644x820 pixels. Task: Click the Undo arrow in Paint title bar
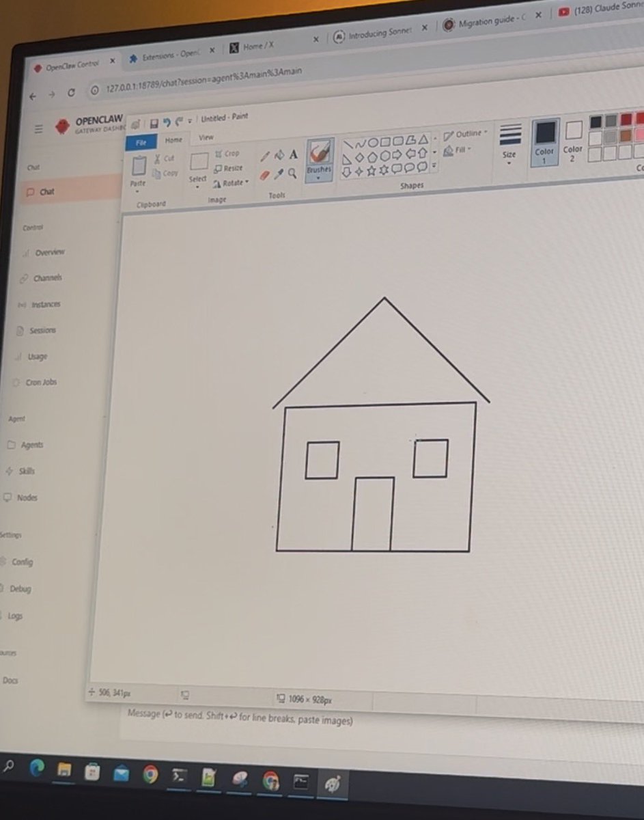[166, 123]
